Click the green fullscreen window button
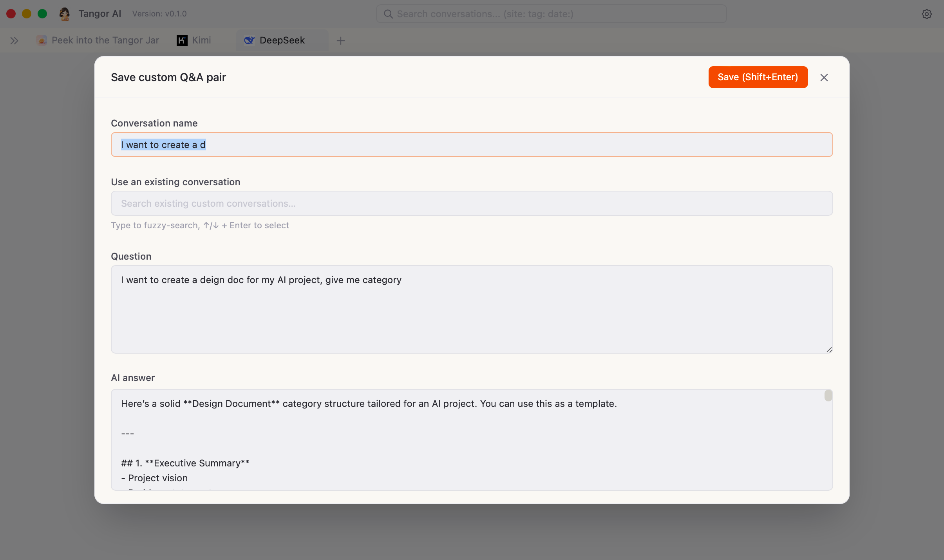 (x=42, y=14)
